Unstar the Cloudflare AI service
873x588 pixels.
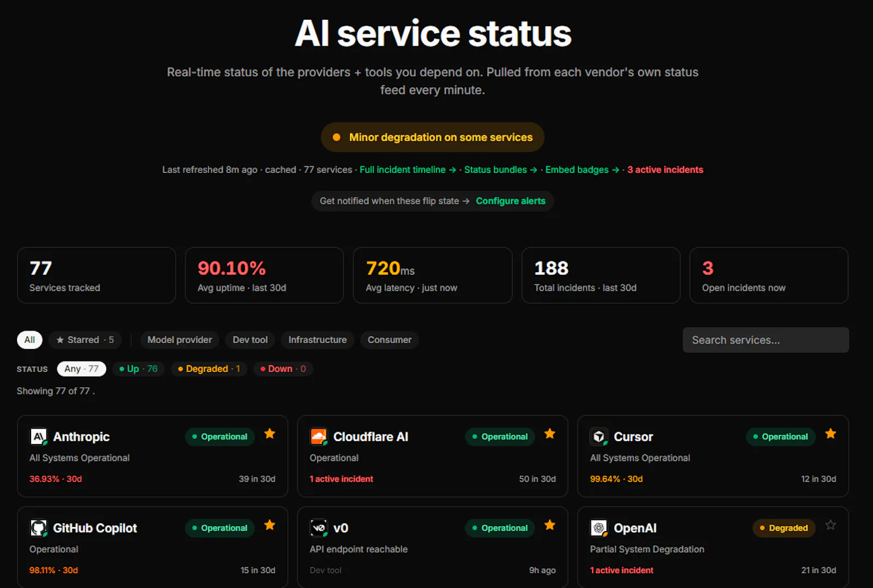550,434
